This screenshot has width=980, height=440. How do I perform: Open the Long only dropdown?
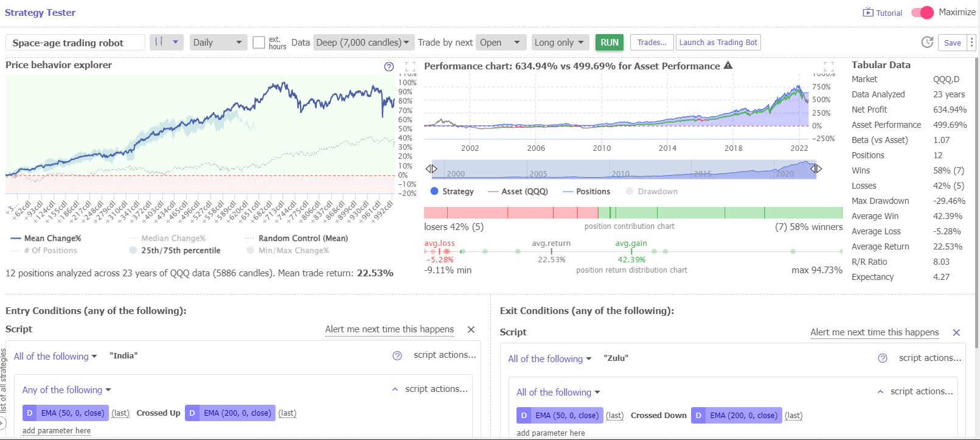point(560,43)
